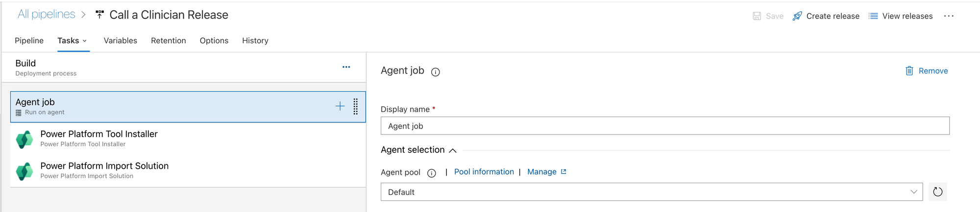980x212 pixels.
Task: Click the Display name input field
Action: 664,126
